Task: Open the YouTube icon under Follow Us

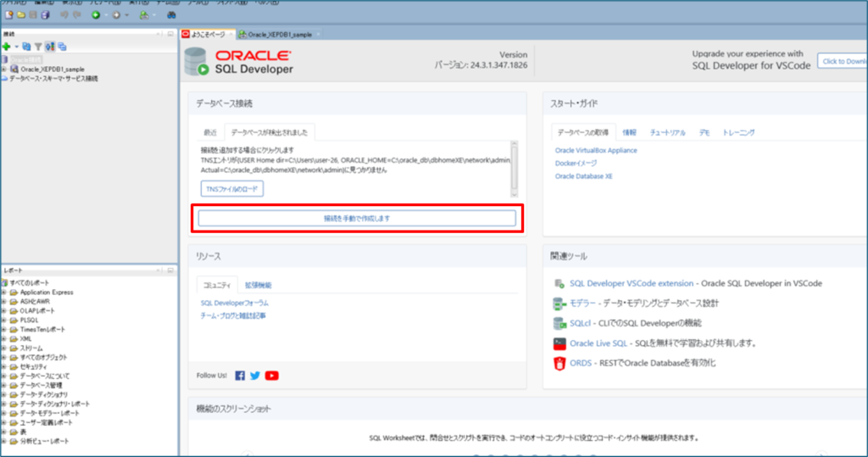Action: click(271, 376)
